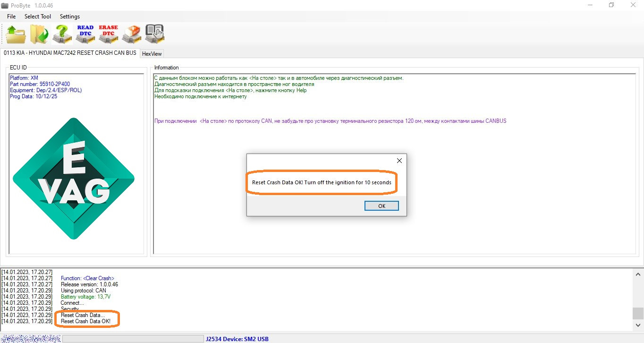The width and height of the screenshot is (644, 343).
Task: Click the open file folder icon
Action: (x=16, y=34)
